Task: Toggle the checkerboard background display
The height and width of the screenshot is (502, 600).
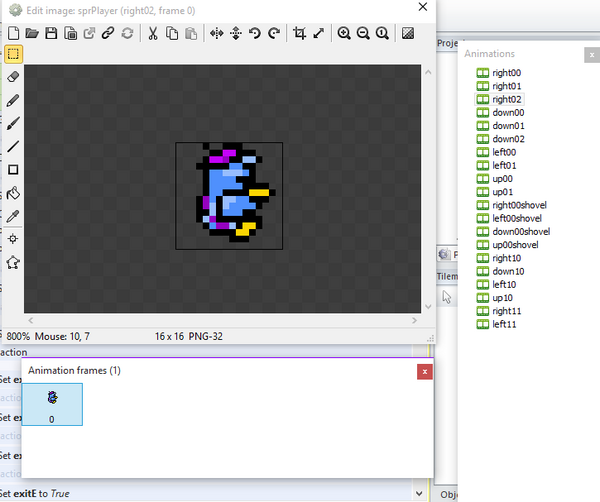Action: click(408, 33)
